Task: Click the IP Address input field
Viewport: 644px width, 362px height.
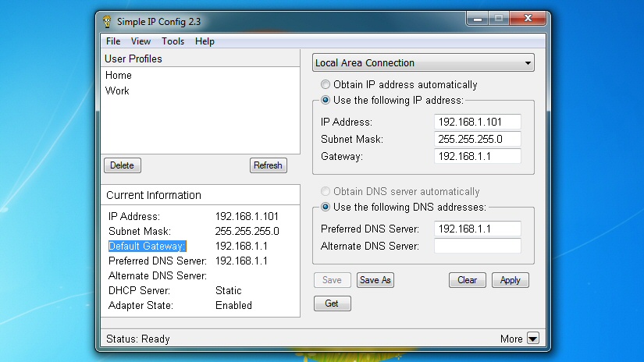Action: pos(477,122)
